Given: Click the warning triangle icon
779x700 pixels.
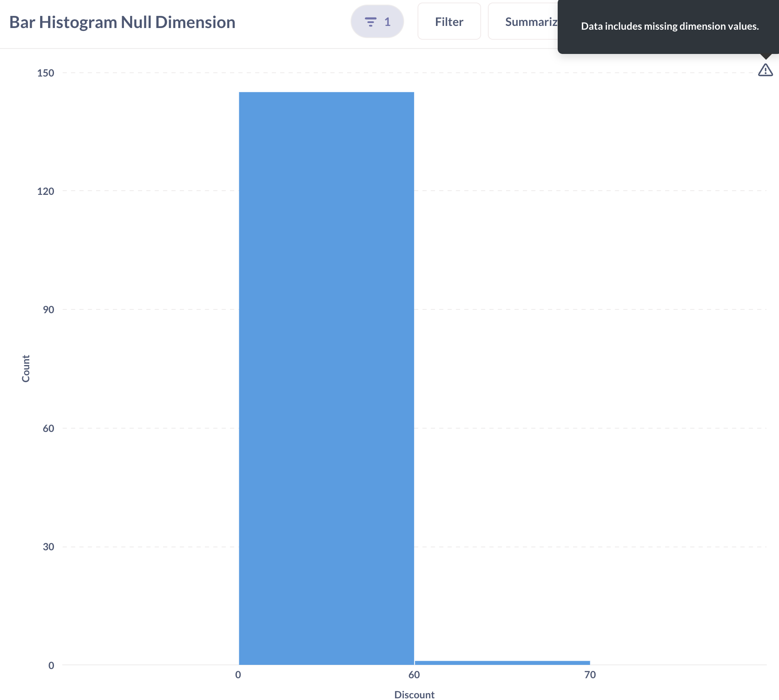Looking at the screenshot, I should [x=765, y=70].
